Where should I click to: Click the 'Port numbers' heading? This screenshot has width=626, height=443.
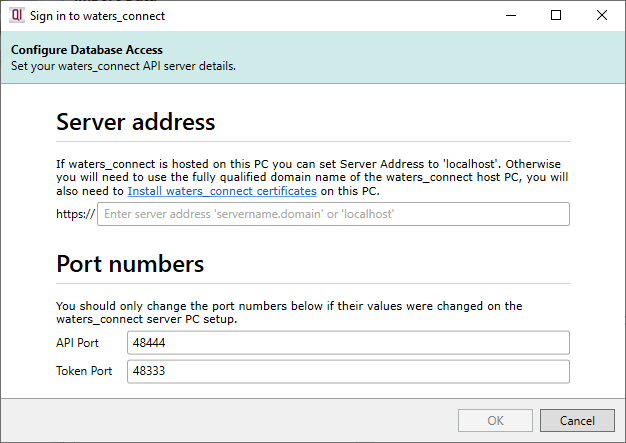point(130,264)
